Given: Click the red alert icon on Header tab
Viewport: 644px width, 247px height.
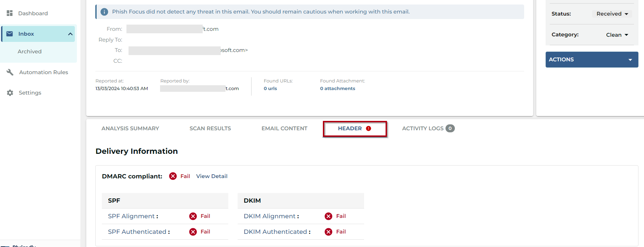Looking at the screenshot, I should pyautogui.click(x=369, y=129).
